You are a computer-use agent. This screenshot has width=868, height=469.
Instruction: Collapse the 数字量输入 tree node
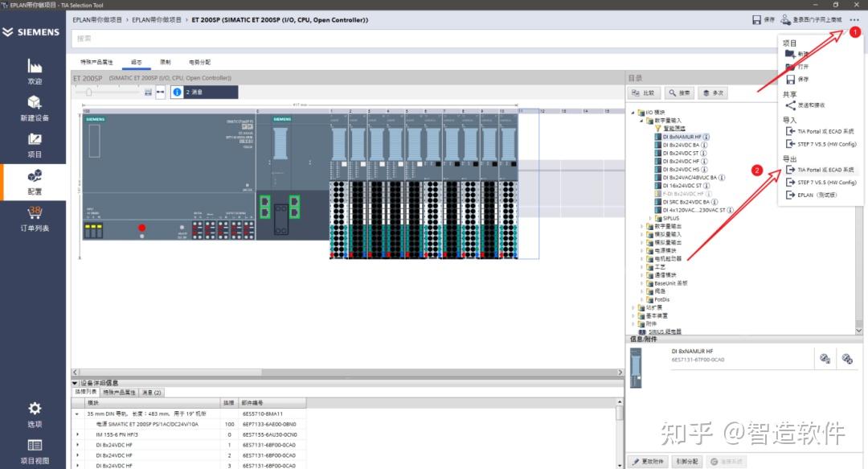click(641, 120)
